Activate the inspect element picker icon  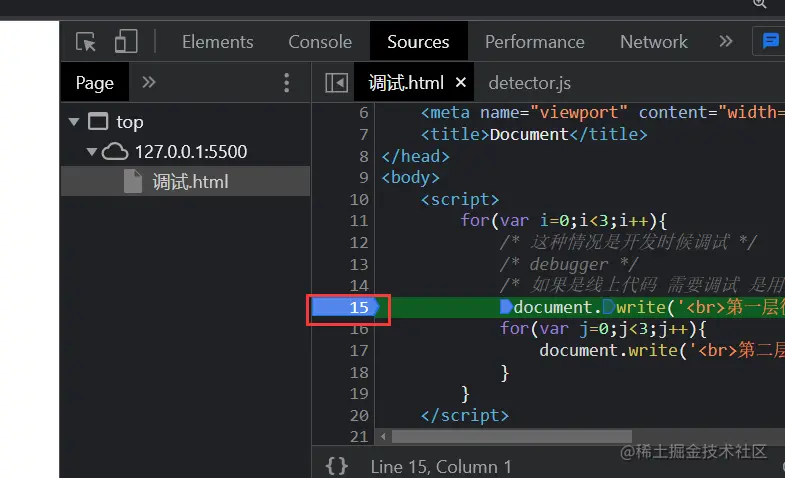pos(87,42)
